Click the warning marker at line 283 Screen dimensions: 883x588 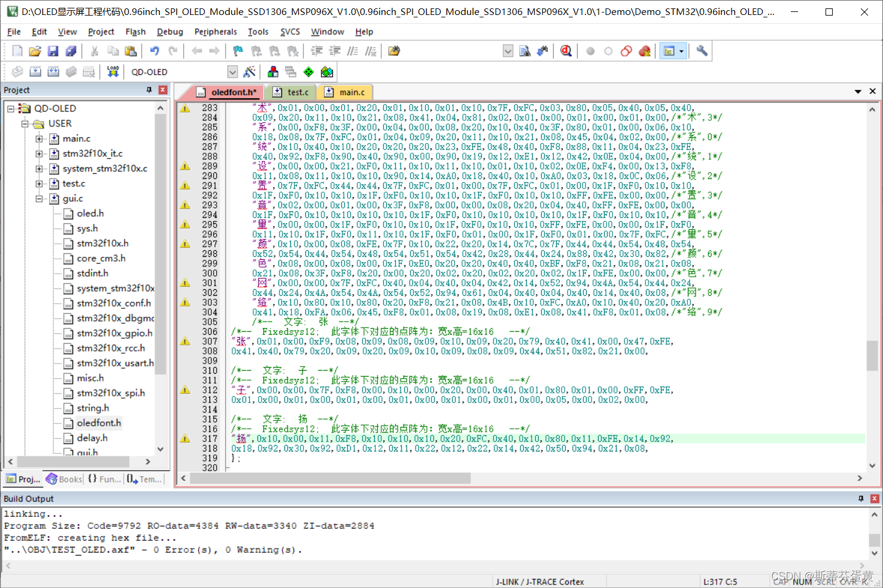[186, 108]
